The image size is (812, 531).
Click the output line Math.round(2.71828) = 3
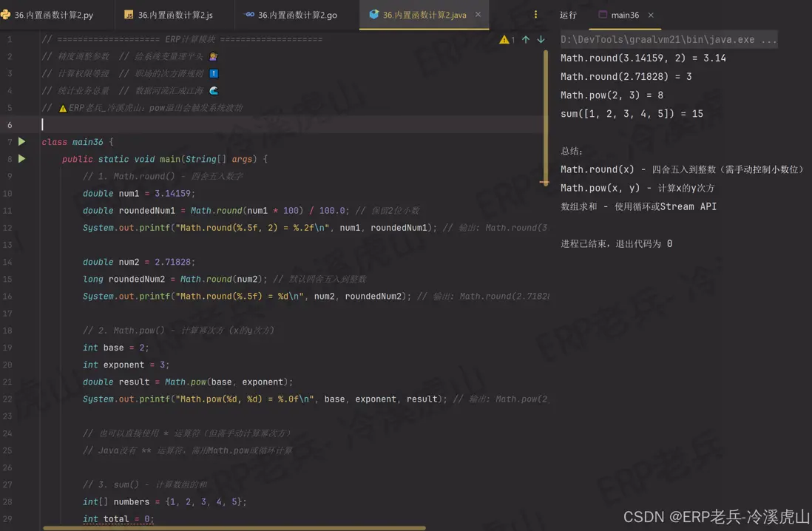tap(626, 77)
